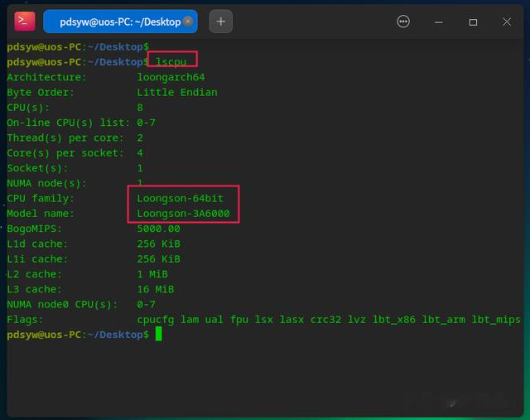
Task: Click the Loongson-3A6000 model name
Action: (183, 214)
